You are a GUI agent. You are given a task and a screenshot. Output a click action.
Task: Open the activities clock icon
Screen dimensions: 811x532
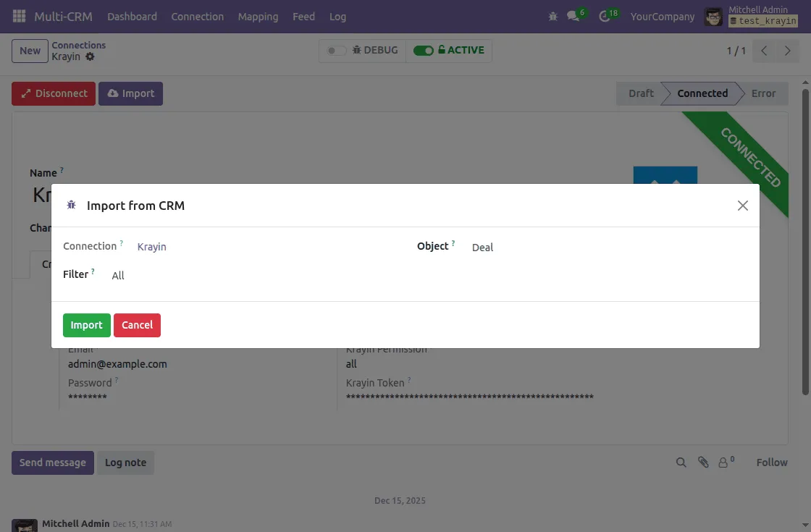pos(604,17)
